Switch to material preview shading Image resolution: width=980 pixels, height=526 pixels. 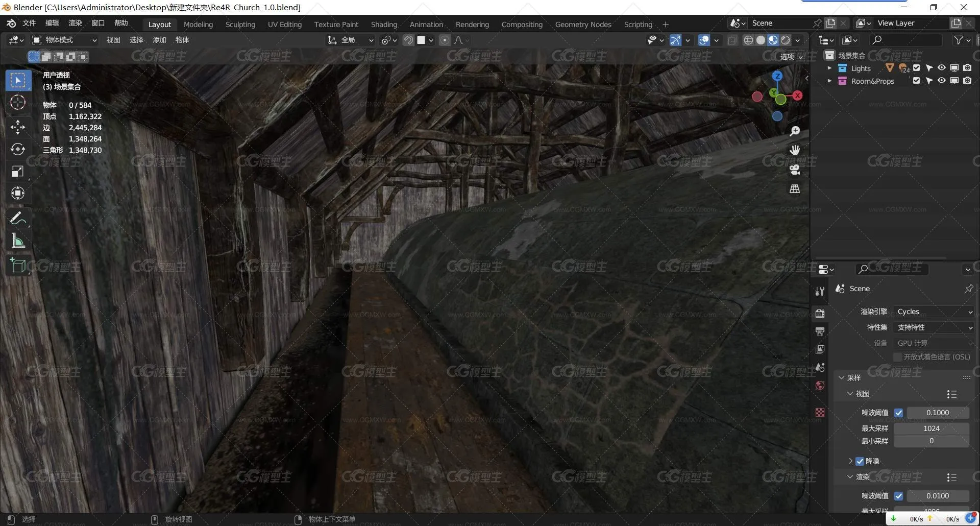(773, 40)
